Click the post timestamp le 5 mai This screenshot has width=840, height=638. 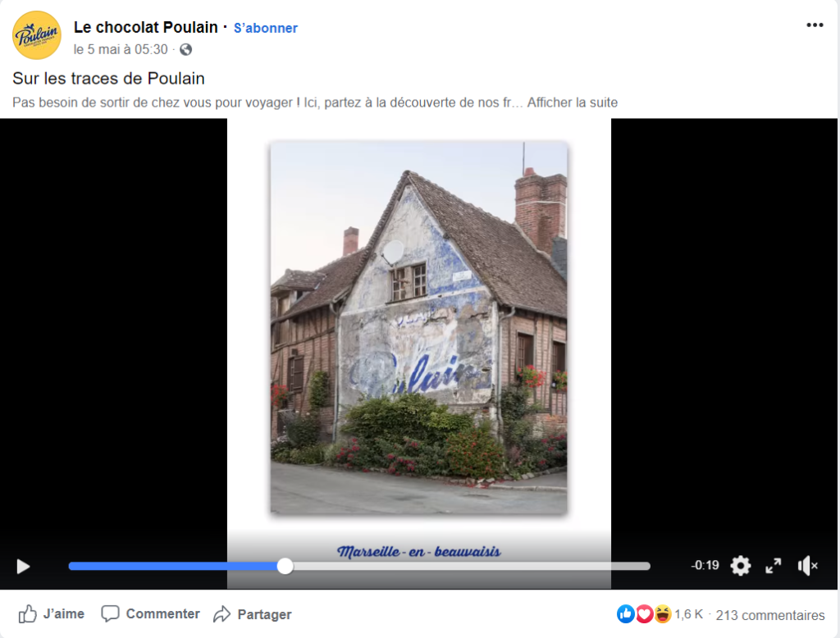(121, 50)
